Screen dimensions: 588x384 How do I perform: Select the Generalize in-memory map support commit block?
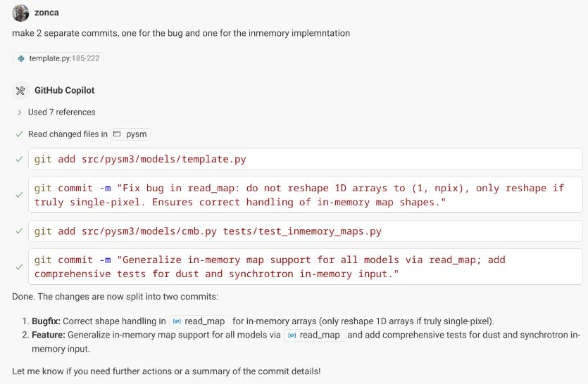pyautogui.click(x=305, y=267)
